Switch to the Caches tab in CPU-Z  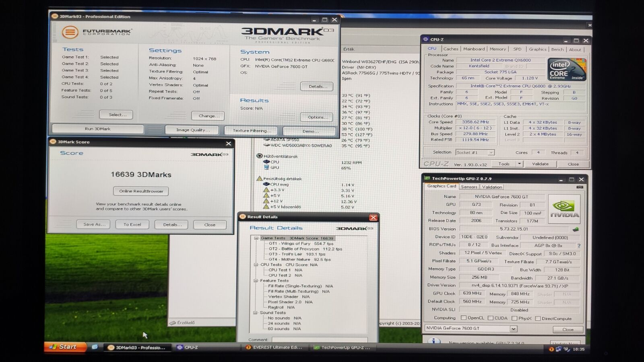click(x=451, y=49)
